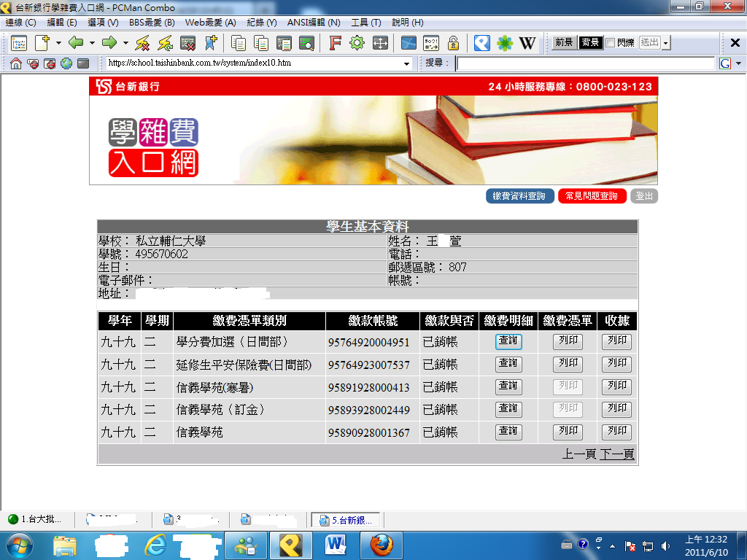Click the 搜尋 search input field
The width and height of the screenshot is (747, 560).
pyautogui.click(x=585, y=63)
